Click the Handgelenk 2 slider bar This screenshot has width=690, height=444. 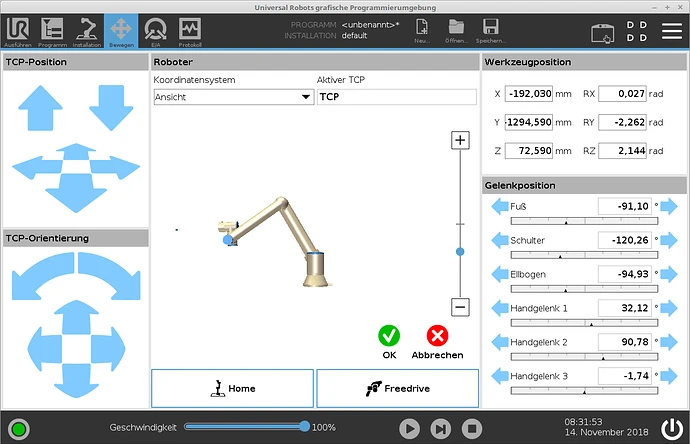point(584,357)
